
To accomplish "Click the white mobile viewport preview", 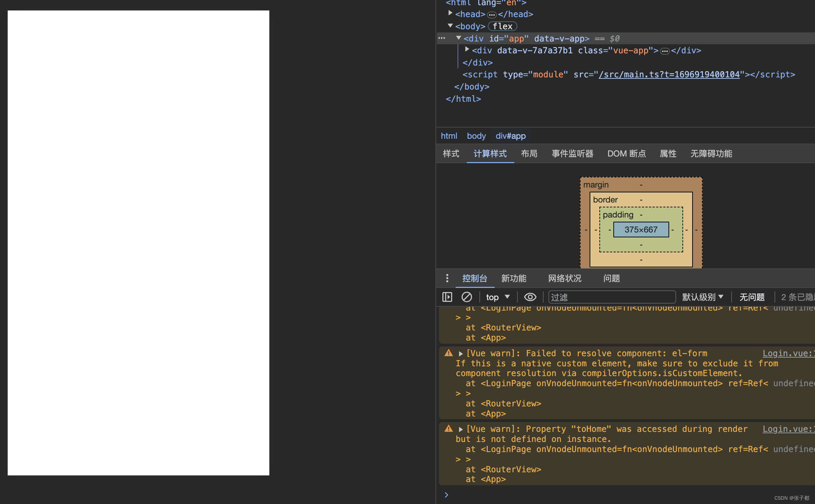I will pos(139,243).
